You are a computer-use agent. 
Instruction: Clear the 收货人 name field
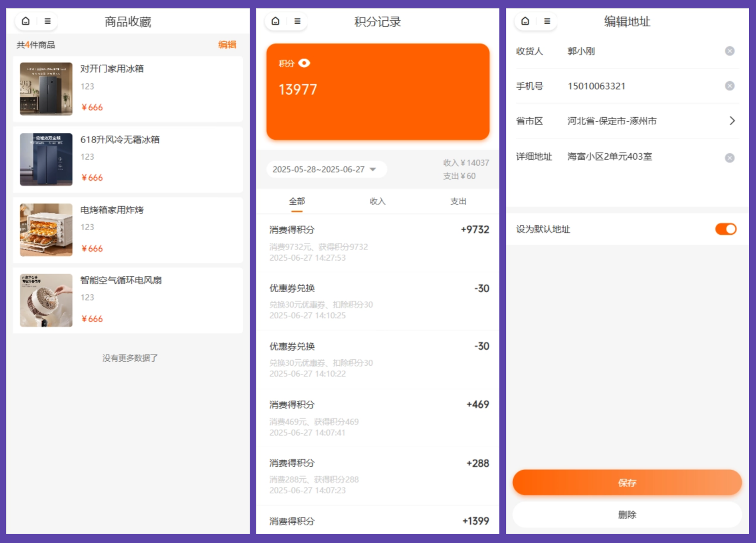click(729, 51)
